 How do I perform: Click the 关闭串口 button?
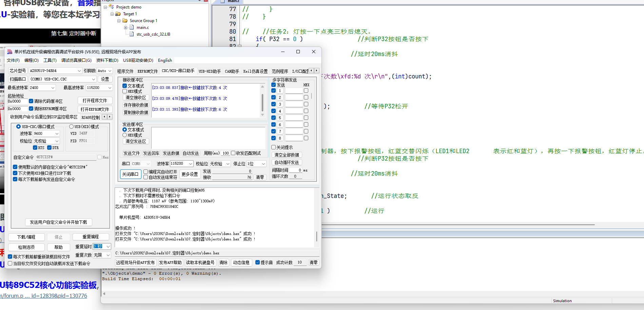click(x=130, y=174)
